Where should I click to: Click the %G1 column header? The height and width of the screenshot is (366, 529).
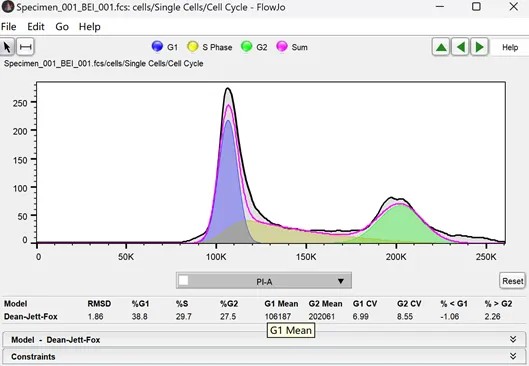click(x=140, y=304)
